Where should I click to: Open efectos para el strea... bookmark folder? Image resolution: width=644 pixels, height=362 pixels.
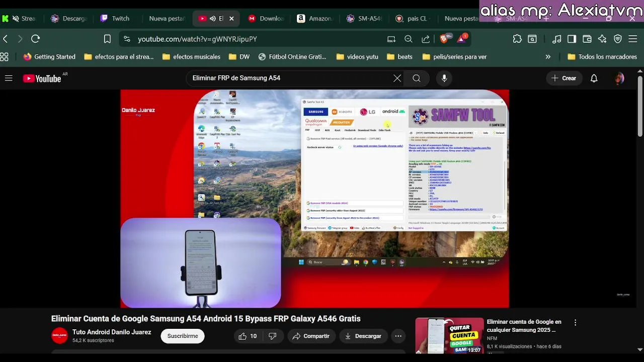(119, 57)
